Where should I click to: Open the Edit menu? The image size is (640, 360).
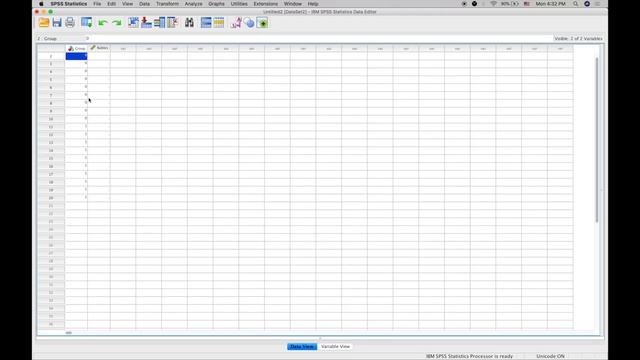pyautogui.click(x=111, y=4)
